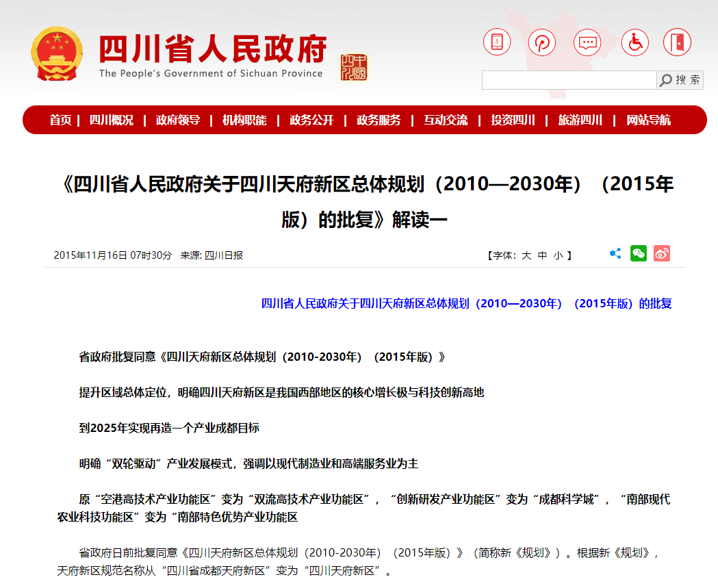Open the mobile version icon
The height and width of the screenshot is (588, 718).
click(x=497, y=42)
